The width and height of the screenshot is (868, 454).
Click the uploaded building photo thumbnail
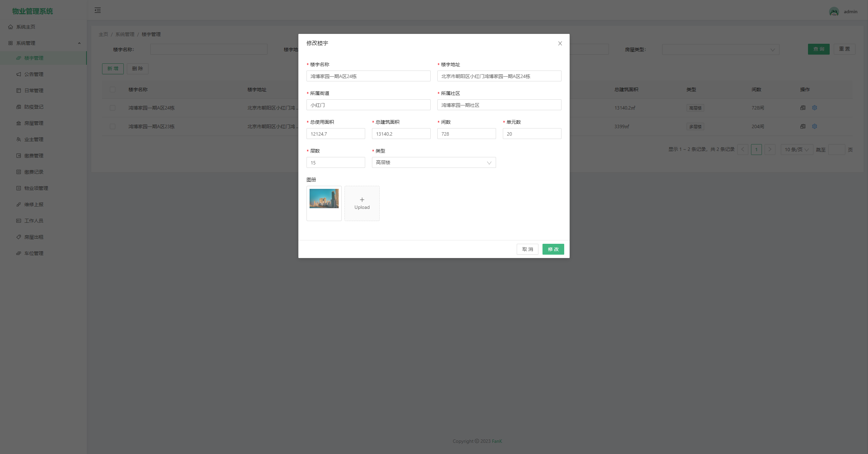coord(324,199)
